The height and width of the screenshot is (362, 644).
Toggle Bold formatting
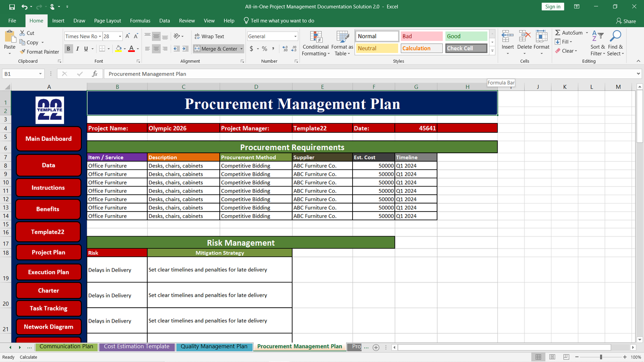[x=68, y=49]
